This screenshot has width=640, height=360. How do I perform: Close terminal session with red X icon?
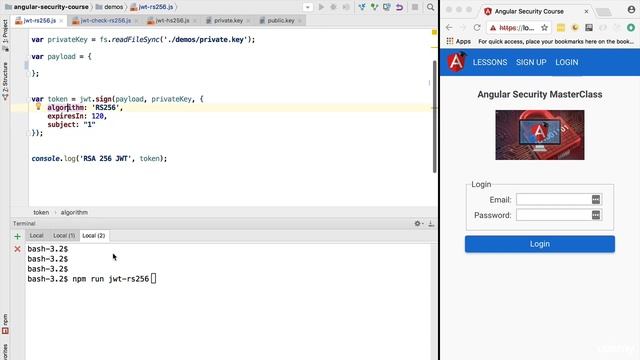click(x=17, y=249)
